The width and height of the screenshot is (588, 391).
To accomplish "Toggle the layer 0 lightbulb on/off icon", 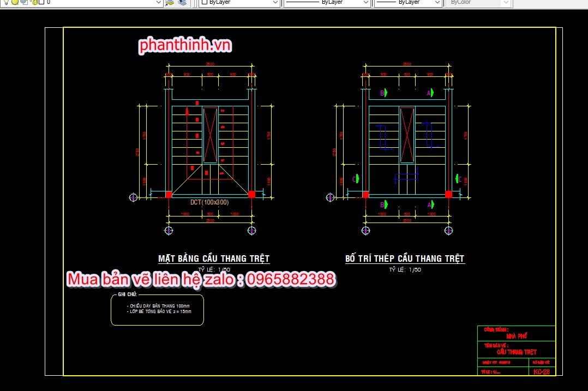I will [x=6, y=2].
